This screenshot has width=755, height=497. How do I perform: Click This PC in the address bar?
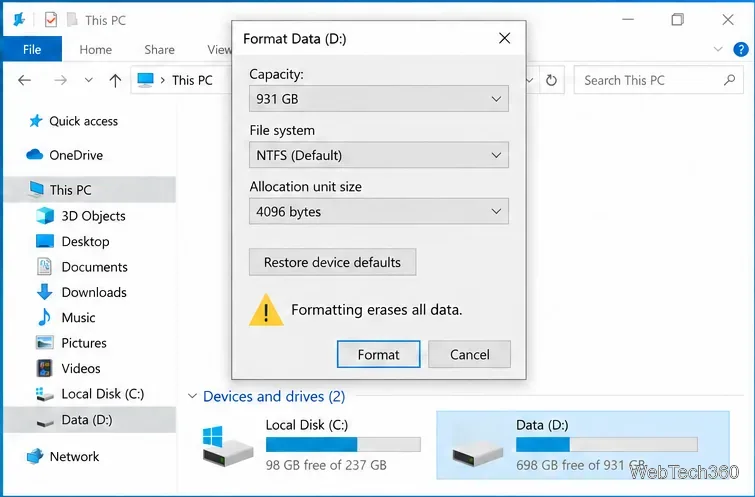192,80
